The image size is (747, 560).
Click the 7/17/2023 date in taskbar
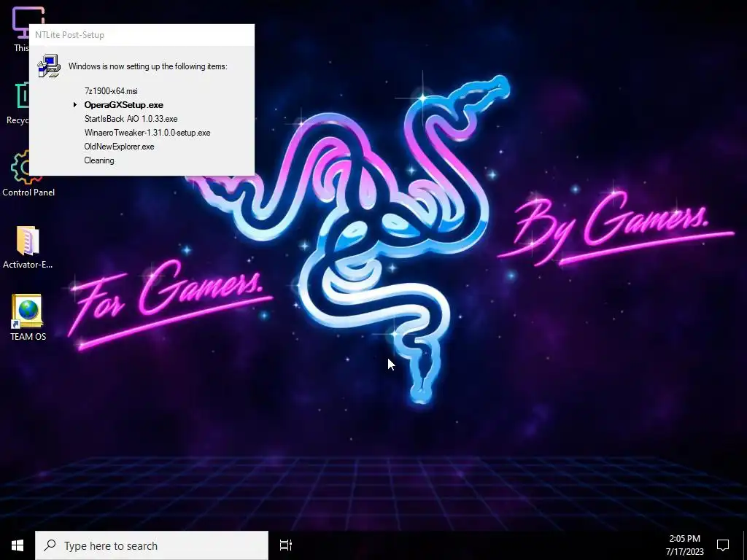684,552
